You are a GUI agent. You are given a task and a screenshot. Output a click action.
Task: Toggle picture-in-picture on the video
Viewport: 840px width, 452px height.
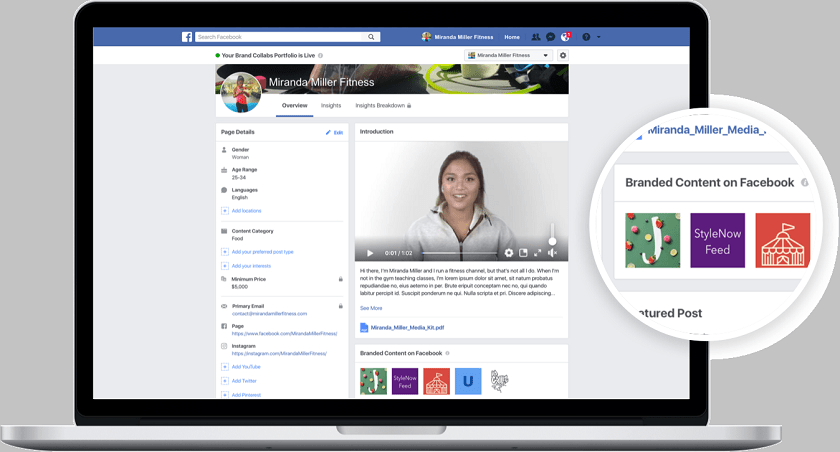(x=523, y=253)
